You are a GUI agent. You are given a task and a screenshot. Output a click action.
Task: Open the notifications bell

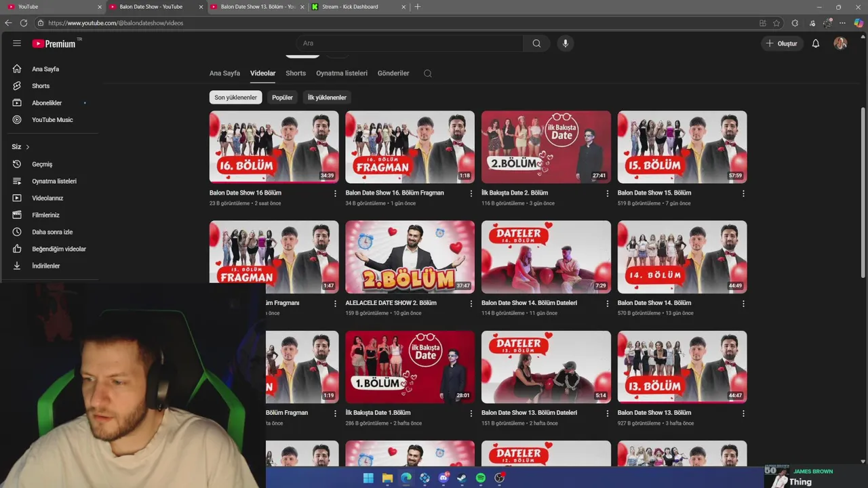(816, 43)
